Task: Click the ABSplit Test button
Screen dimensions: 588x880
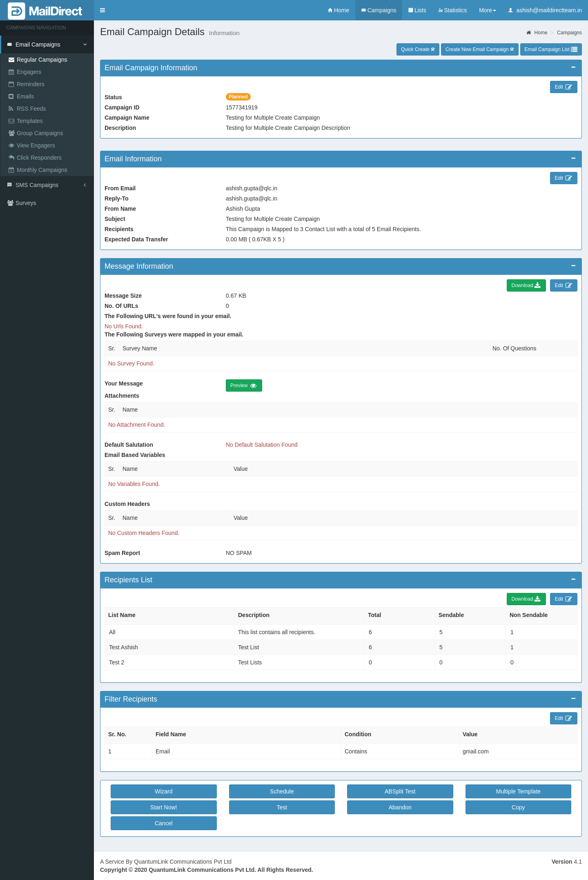Action: click(x=400, y=791)
